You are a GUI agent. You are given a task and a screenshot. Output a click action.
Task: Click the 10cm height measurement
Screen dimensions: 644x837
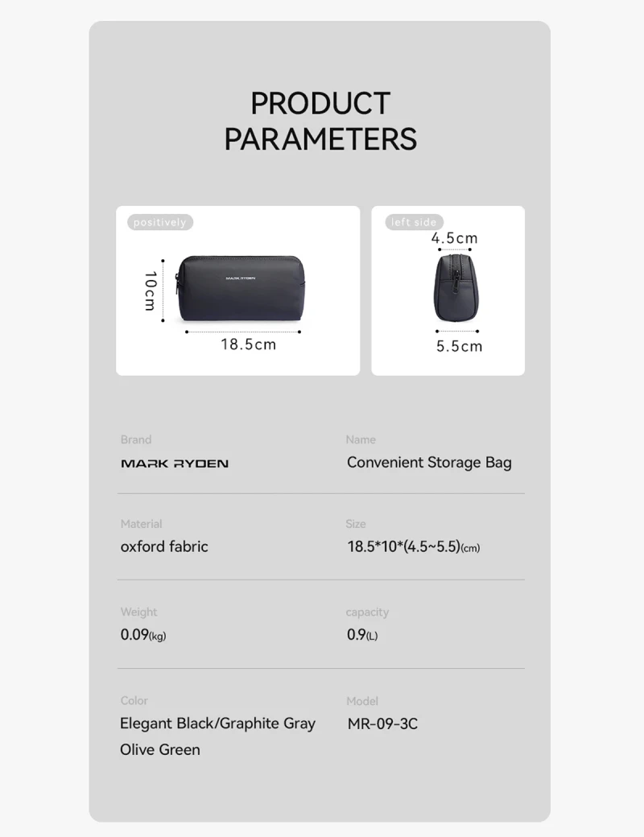pos(150,291)
